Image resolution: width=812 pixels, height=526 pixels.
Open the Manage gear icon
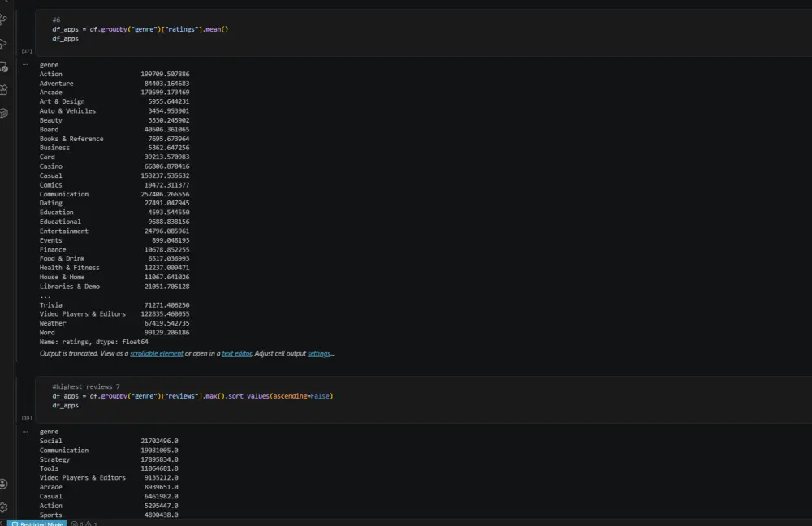pyautogui.click(x=3, y=507)
